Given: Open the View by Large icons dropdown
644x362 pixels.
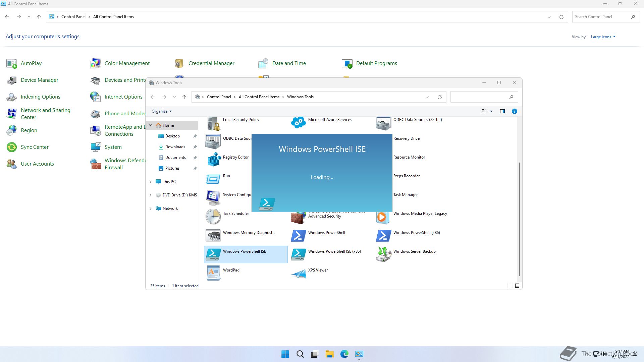Looking at the screenshot, I should (x=603, y=37).
